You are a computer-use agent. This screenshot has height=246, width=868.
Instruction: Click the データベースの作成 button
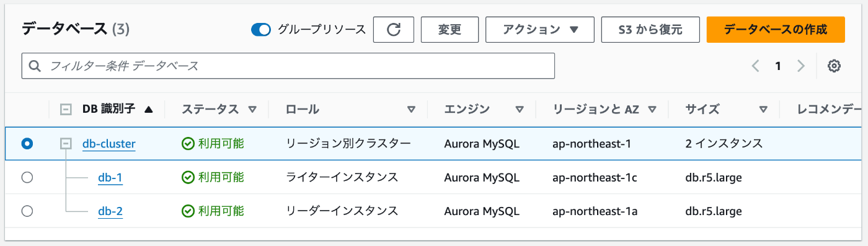click(776, 30)
